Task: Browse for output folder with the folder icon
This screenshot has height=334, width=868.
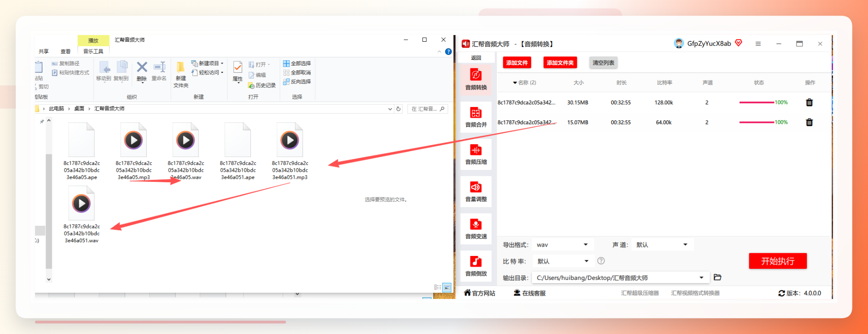Action: [x=718, y=278]
